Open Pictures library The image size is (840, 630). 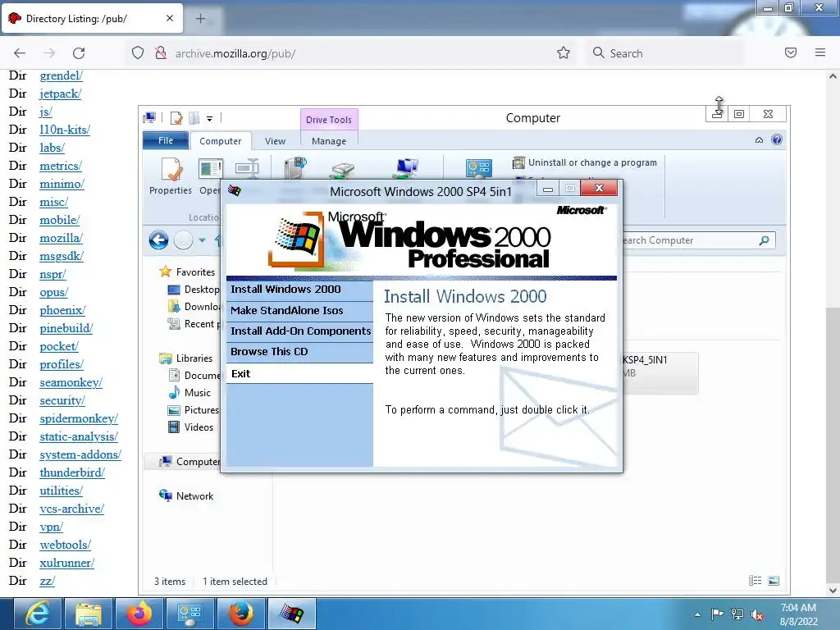coord(194,410)
